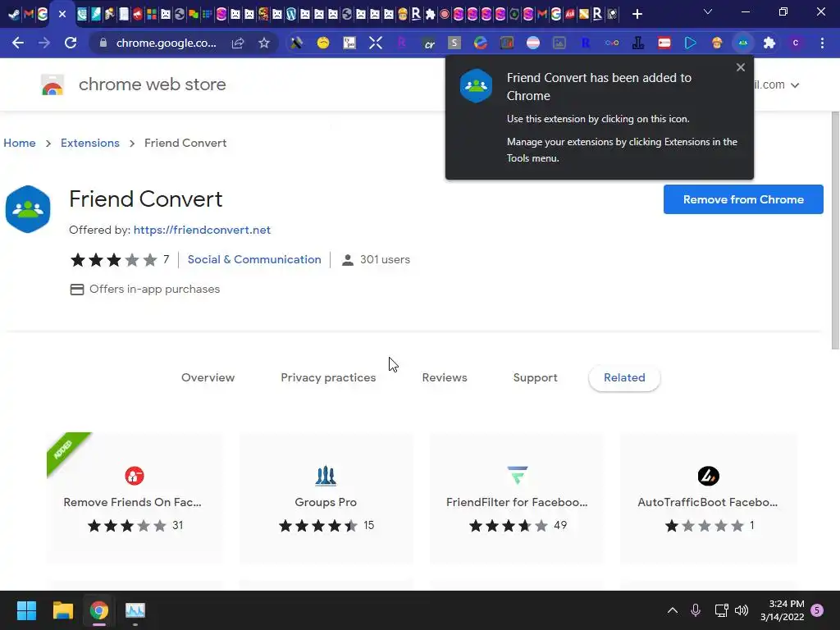840x630 pixels.
Task: Open the yellow smiley face extension
Action: (323, 43)
